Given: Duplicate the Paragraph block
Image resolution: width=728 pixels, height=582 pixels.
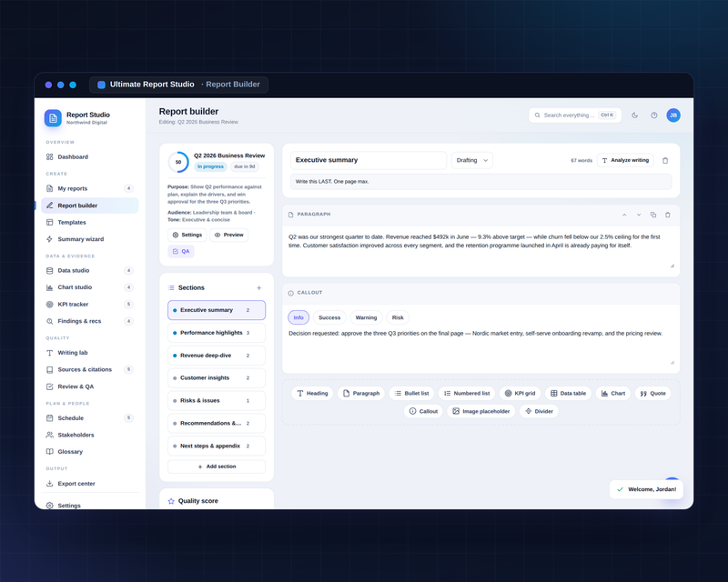Looking at the screenshot, I should point(653,215).
